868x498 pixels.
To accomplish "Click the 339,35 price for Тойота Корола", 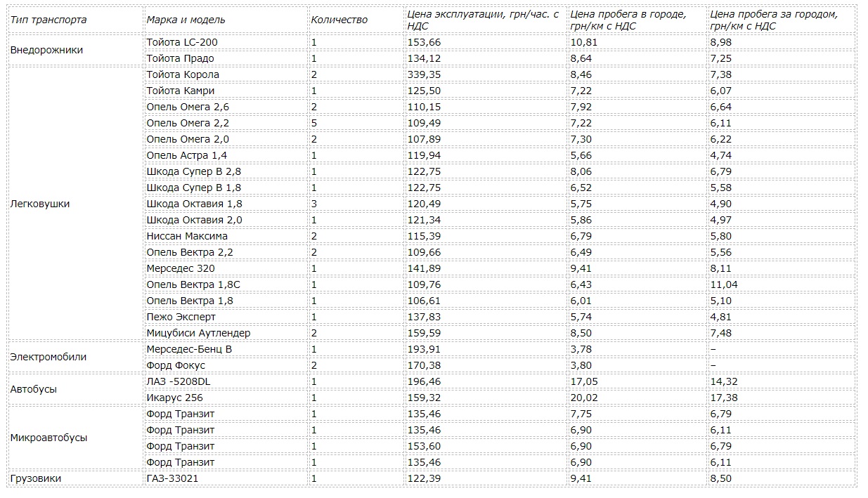I will pyautogui.click(x=424, y=74).
